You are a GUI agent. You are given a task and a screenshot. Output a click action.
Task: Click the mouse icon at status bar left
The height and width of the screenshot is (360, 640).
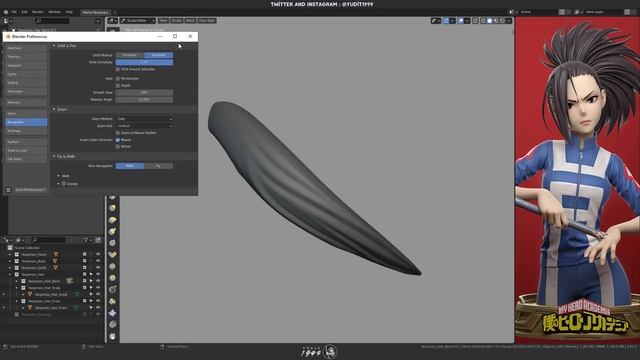click(x=5, y=347)
